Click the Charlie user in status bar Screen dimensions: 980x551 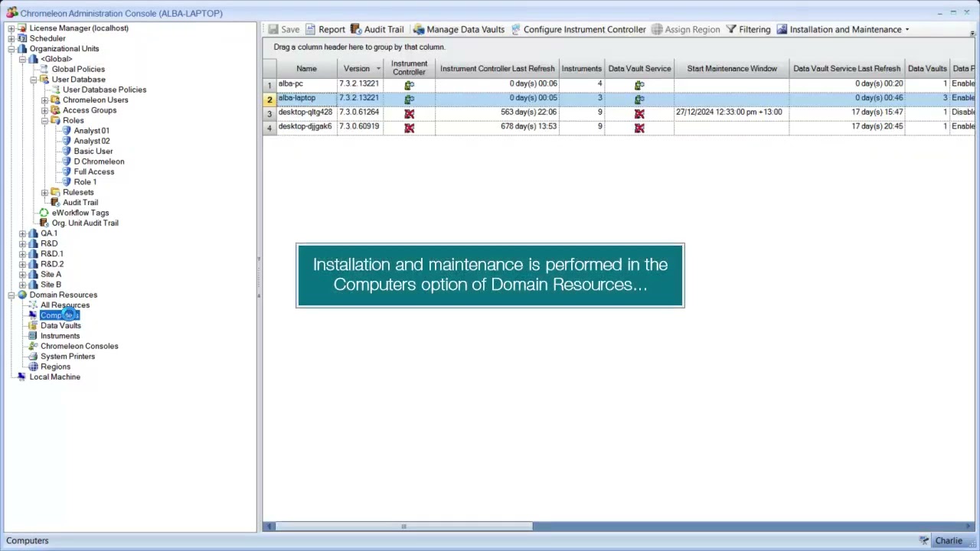[949, 541]
